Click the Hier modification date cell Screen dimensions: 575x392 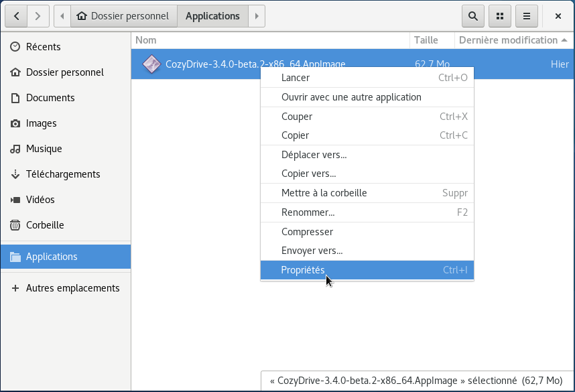[560, 64]
